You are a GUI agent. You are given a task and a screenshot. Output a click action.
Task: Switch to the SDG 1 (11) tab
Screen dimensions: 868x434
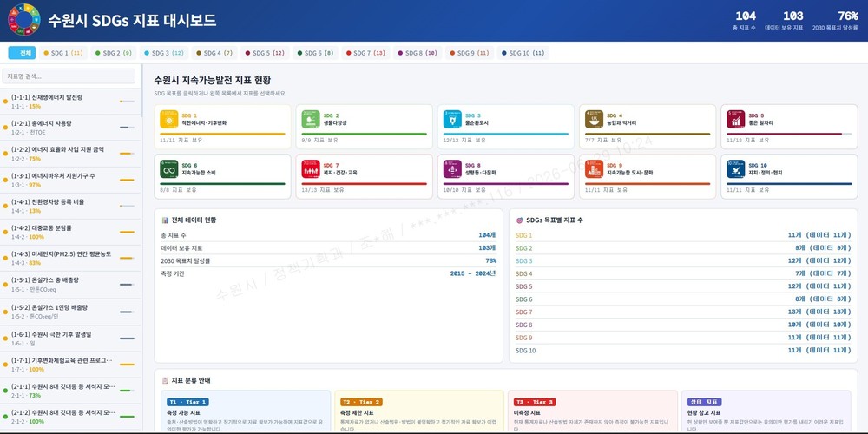coord(63,53)
